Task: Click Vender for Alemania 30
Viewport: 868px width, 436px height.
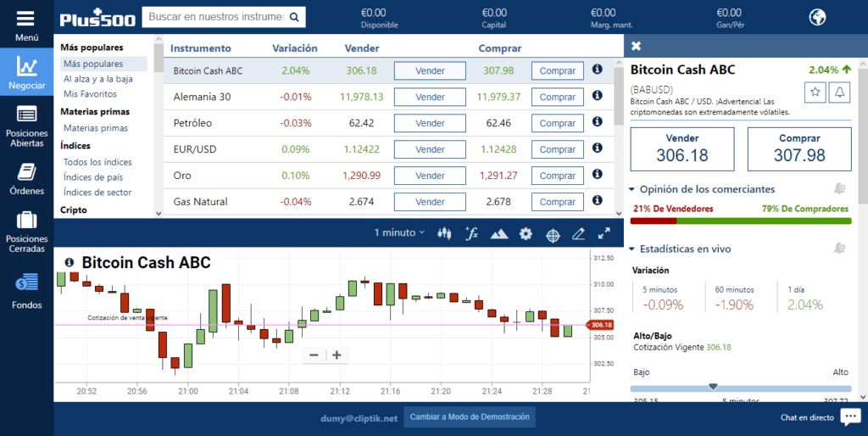Action: (x=430, y=97)
